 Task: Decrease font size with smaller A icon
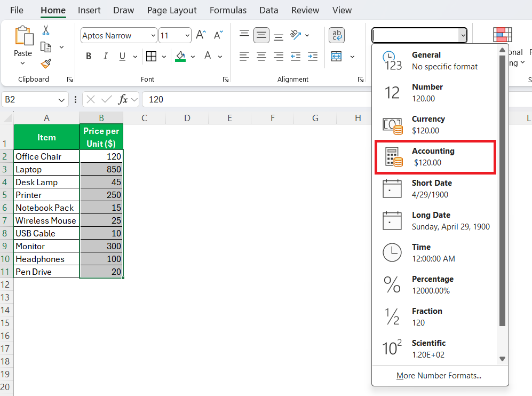tap(218, 35)
